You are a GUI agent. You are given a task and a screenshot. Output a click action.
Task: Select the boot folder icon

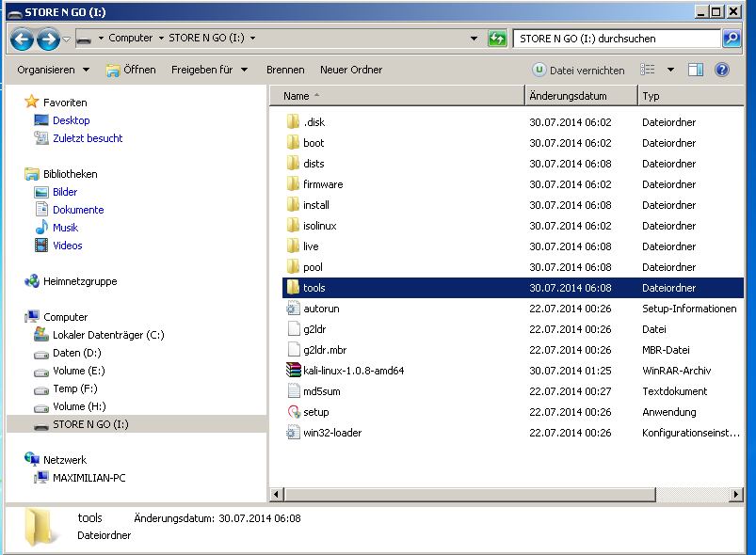293,143
